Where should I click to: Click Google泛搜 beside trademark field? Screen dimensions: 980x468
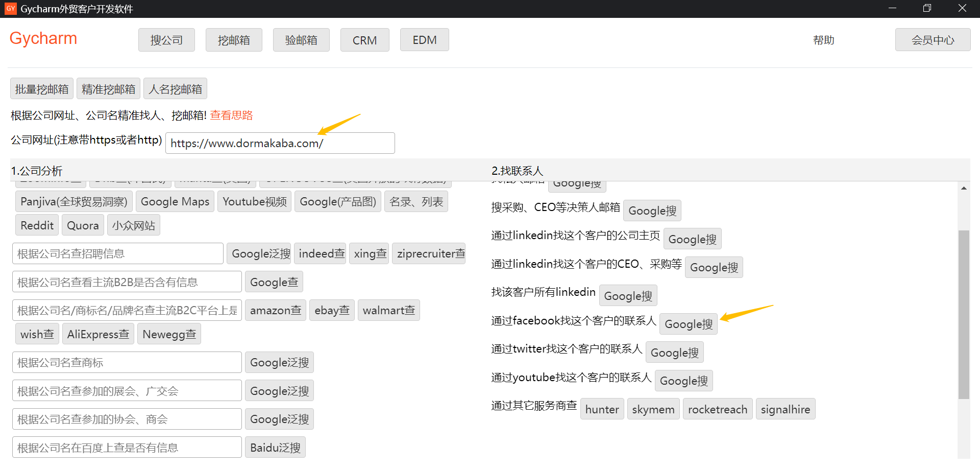coord(279,362)
